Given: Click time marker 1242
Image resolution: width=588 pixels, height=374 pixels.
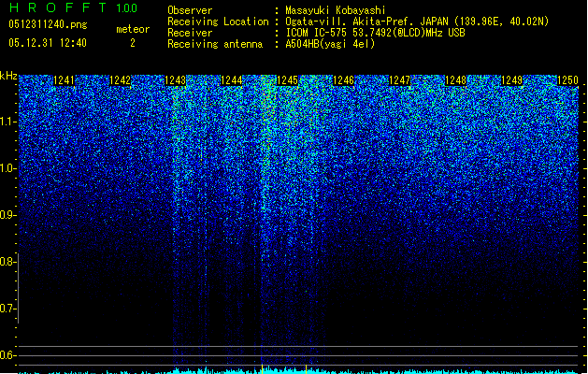Looking at the screenshot, I should pos(120,80).
